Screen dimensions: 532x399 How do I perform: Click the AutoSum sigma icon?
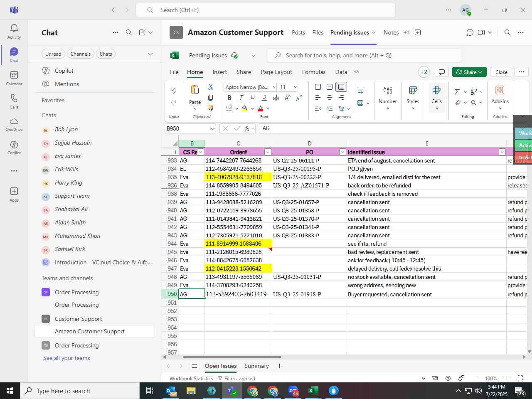[458, 92]
